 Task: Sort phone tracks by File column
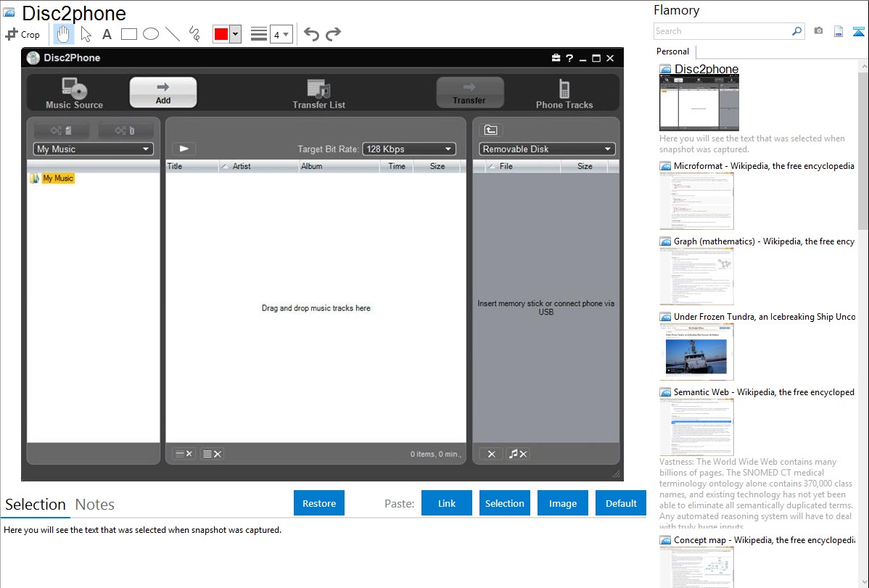[523, 166]
